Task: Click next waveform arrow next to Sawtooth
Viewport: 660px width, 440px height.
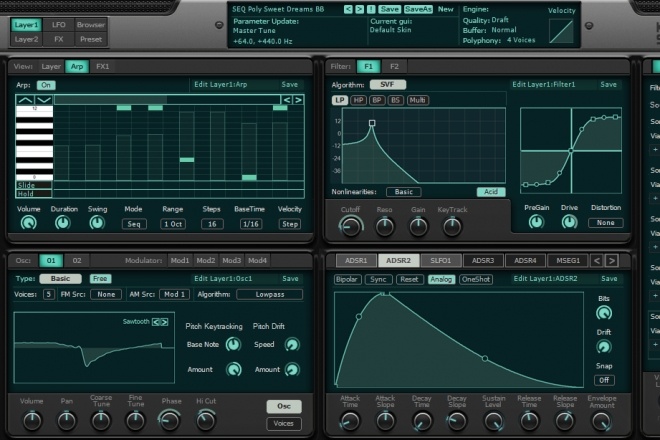Action: [x=165, y=322]
